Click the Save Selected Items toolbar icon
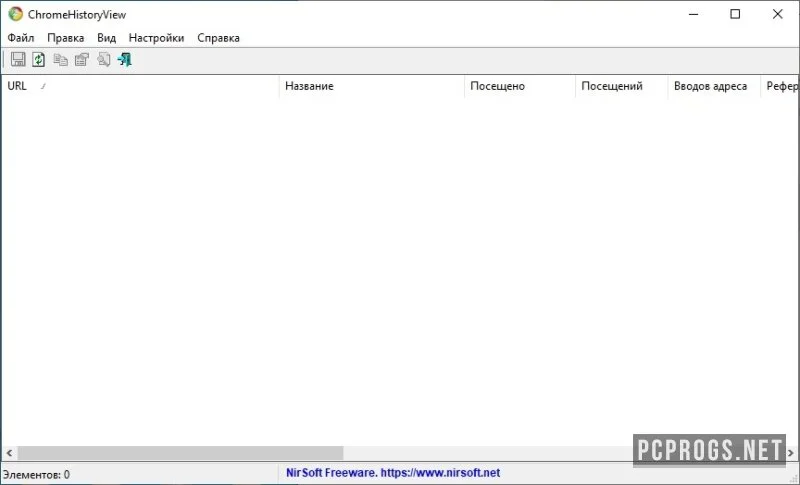The width and height of the screenshot is (800, 485). point(18,60)
